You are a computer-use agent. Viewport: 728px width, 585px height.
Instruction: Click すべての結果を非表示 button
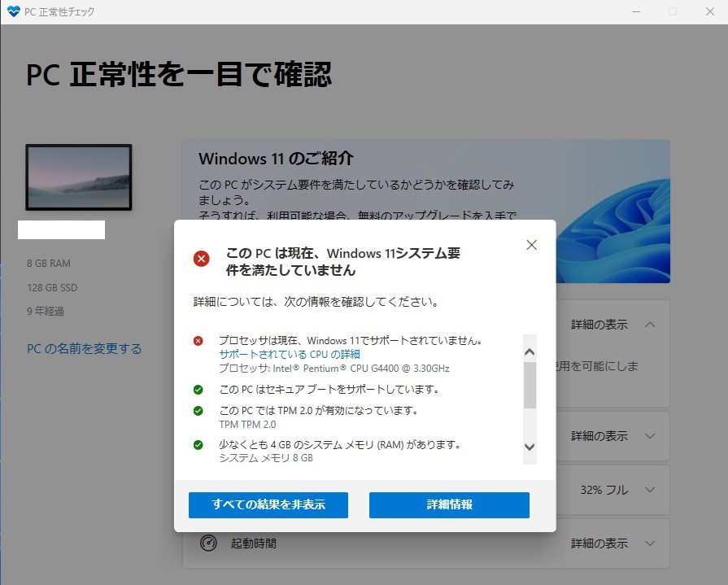pyautogui.click(x=268, y=504)
